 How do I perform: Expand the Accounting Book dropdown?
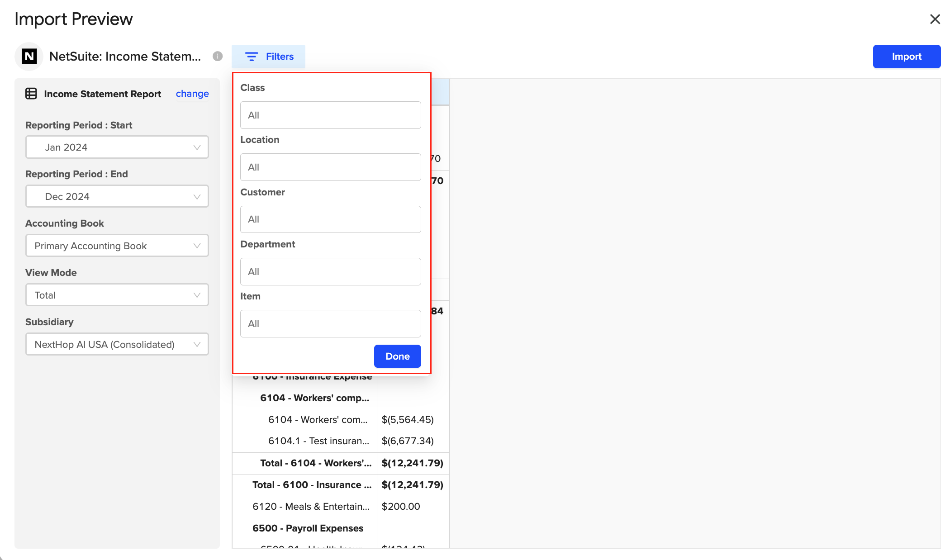pyautogui.click(x=117, y=246)
